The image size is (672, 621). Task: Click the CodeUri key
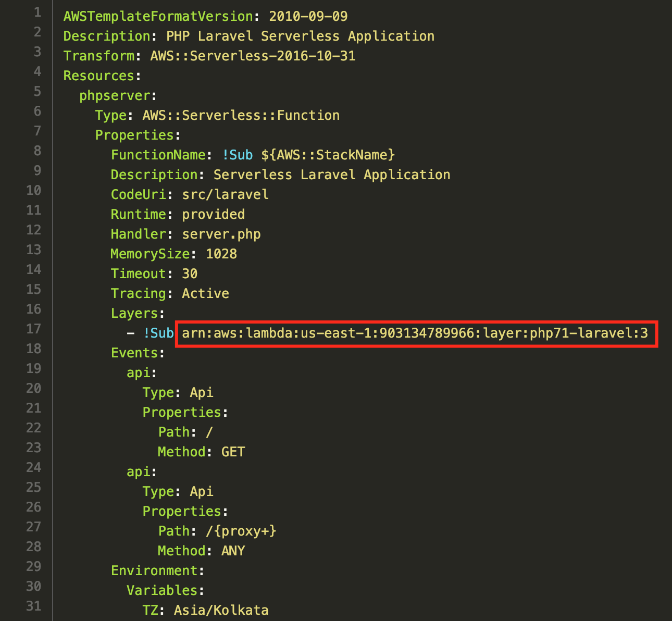[139, 194]
